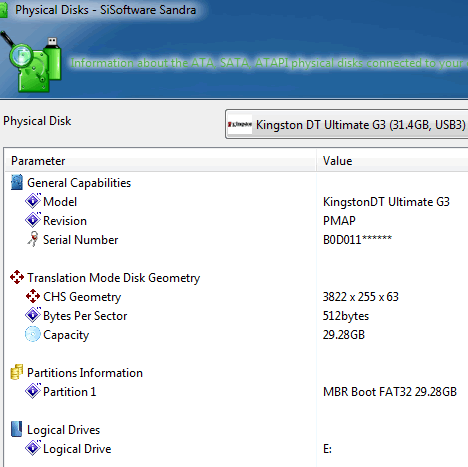Image resolution: width=468 pixels, height=467 pixels.
Task: Click the CHS Geometry arrows icon
Action: 33,296
